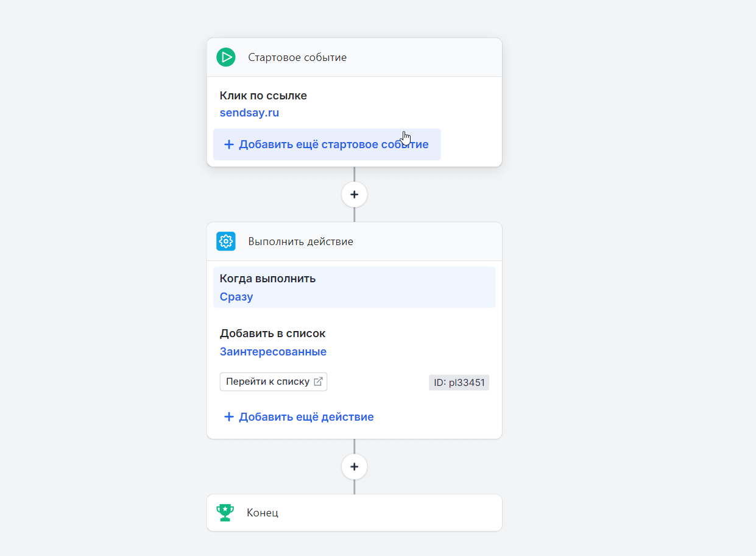This screenshot has width=756, height=556.
Task: Click the highlighted "Когда выполнить" section
Action: [354, 287]
